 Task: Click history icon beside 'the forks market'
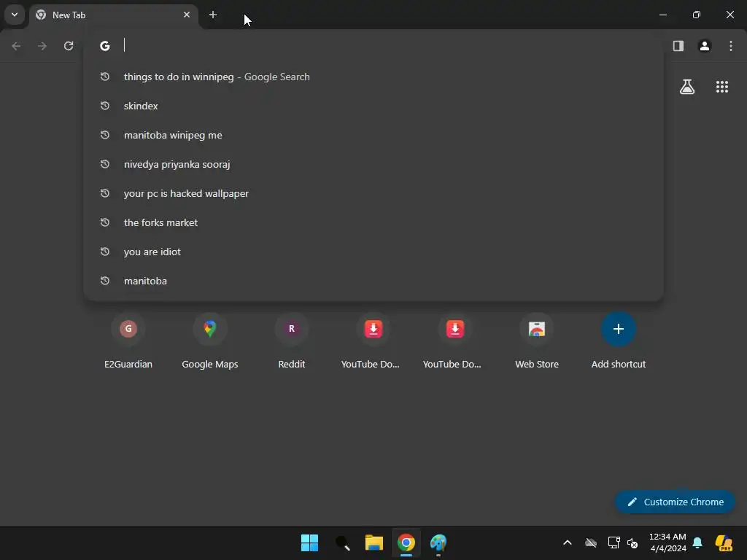click(105, 222)
